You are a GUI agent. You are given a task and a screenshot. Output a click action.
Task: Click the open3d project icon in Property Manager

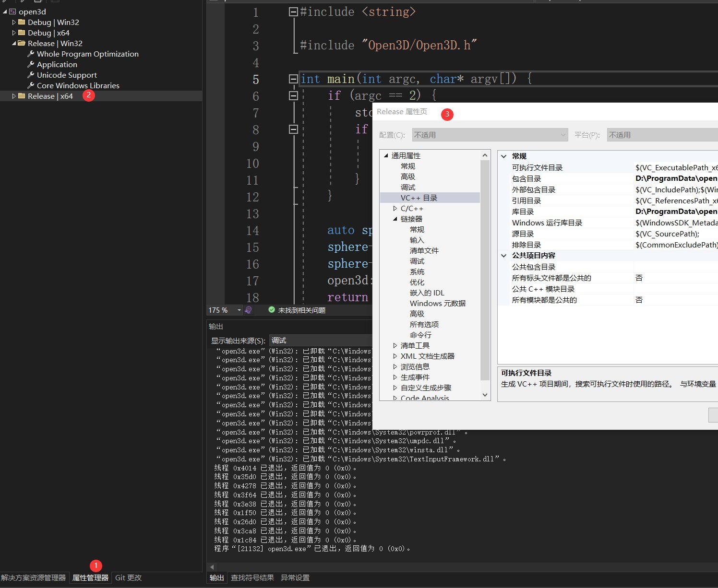(12, 12)
